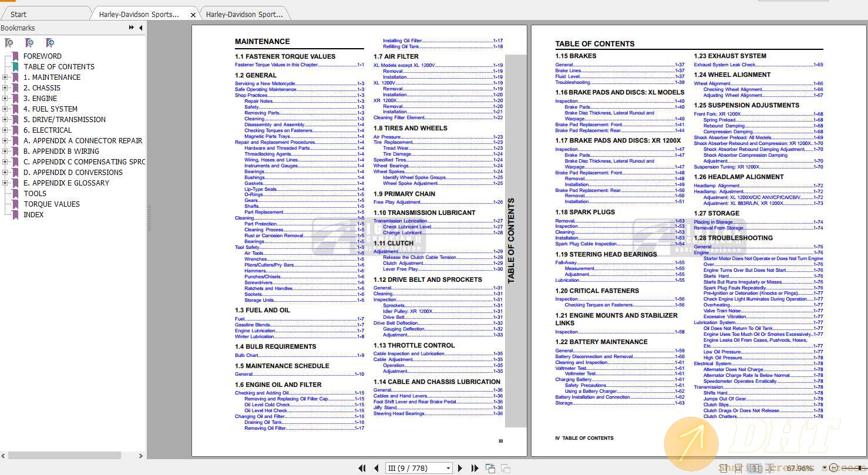868x475 pixels.
Task: Open the Headlamp Alignment link
Action: click(x=758, y=186)
